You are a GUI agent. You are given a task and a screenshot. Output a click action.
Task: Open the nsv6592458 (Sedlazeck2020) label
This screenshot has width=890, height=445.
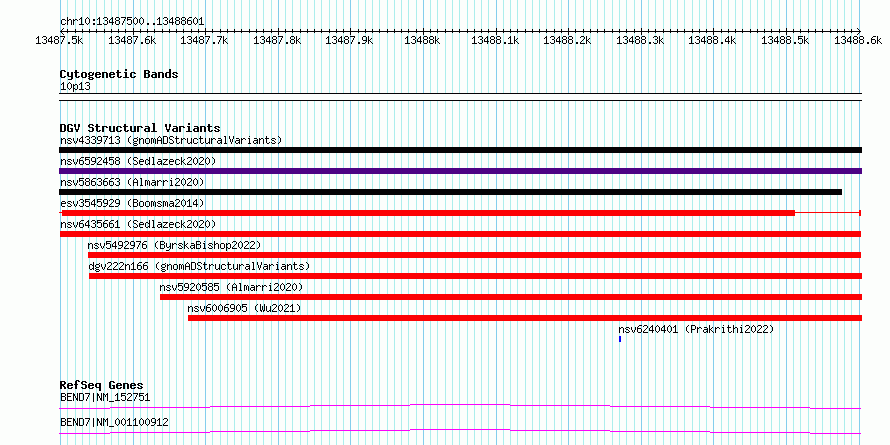click(x=138, y=161)
